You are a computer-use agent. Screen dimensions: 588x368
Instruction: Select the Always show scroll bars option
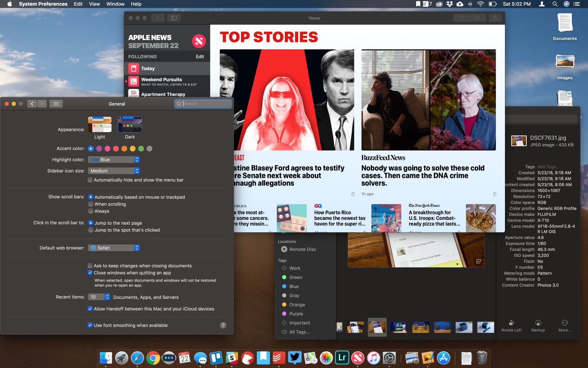(x=91, y=211)
